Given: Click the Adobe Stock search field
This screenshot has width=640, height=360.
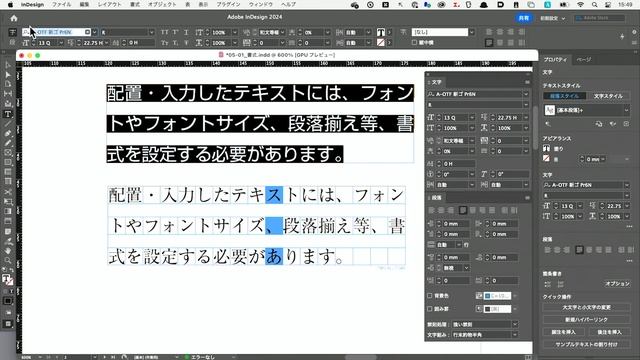Looking at the screenshot, I should [599, 18].
